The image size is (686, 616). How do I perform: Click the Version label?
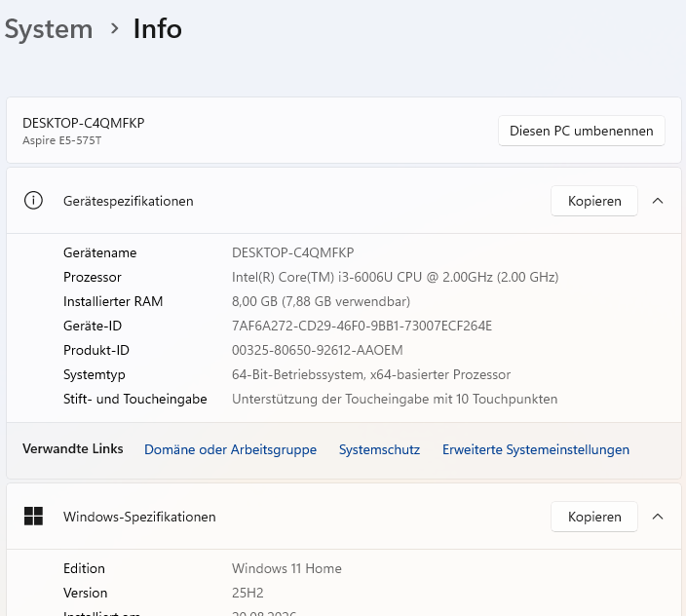[86, 594]
